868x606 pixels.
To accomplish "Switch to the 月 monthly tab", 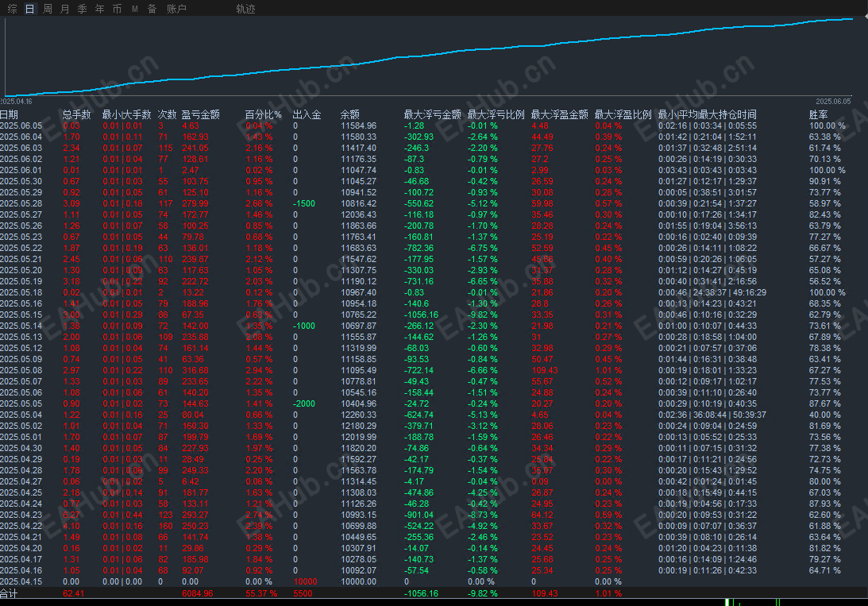I will 65,9.
